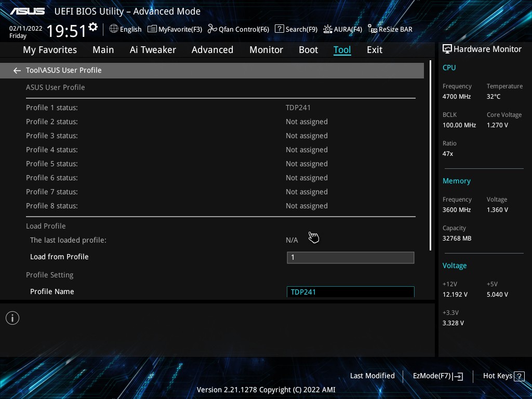Click Not assigned value for Profile 8
Screen dimensions: 532x399
click(307, 206)
